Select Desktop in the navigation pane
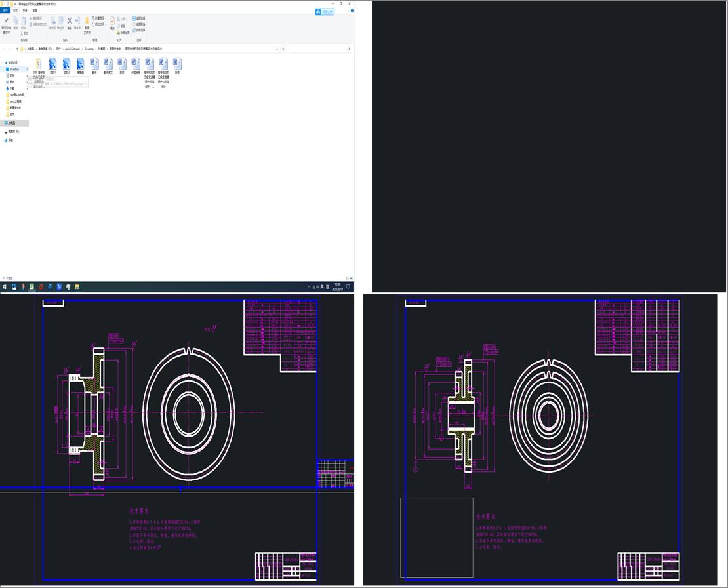The height and width of the screenshot is (588, 728). point(14,69)
